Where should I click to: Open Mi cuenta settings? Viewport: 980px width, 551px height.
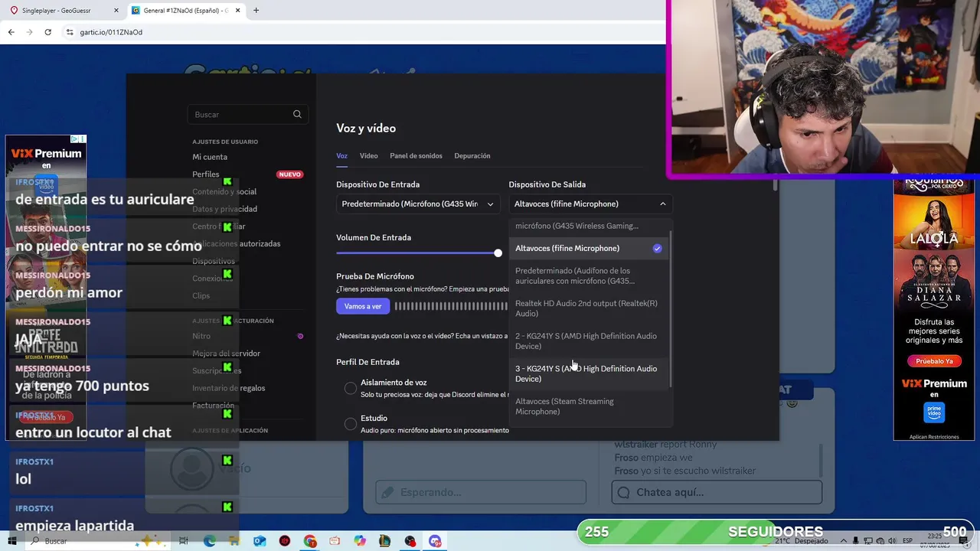coord(210,157)
